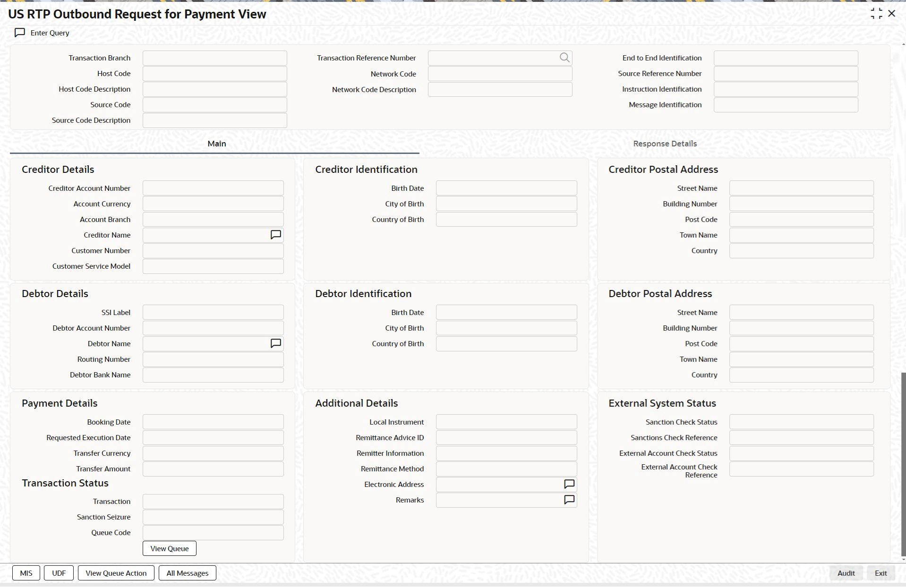The height and width of the screenshot is (588, 906).
Task: Focus the End to End Identification field
Action: pos(786,58)
